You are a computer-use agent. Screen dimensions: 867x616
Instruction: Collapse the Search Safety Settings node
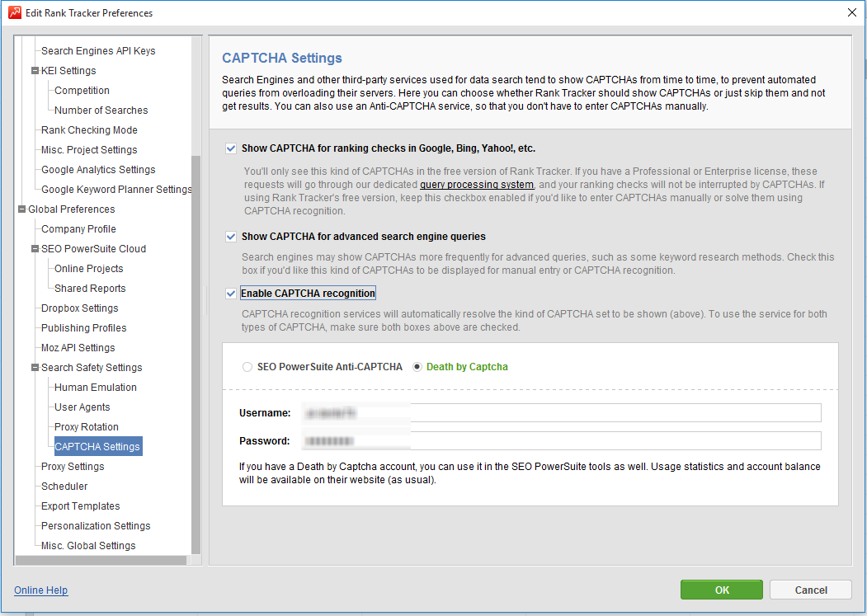tap(35, 368)
